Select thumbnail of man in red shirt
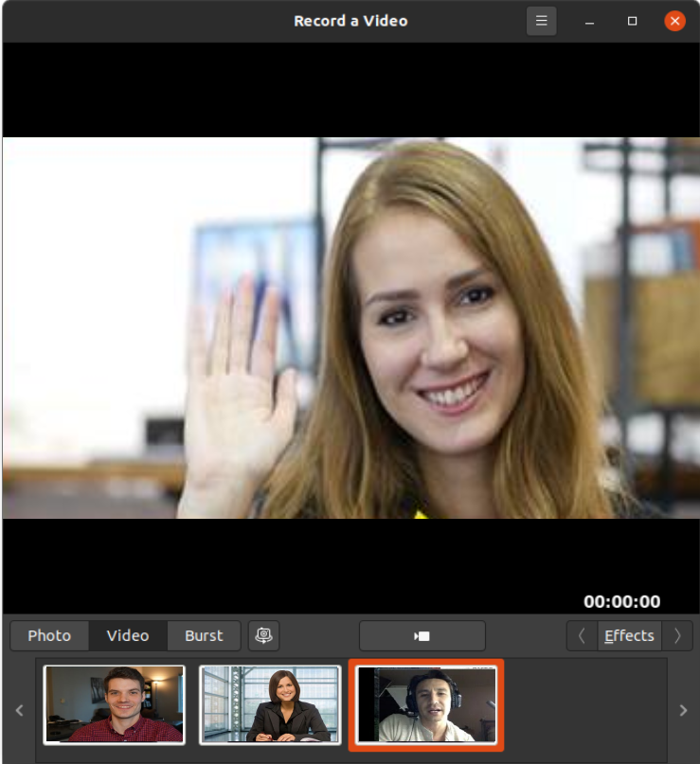 point(115,704)
